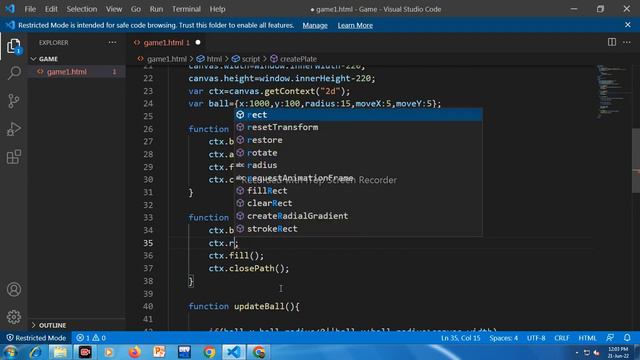
Task: Open errors and warnings count in status bar
Action: pos(91,338)
